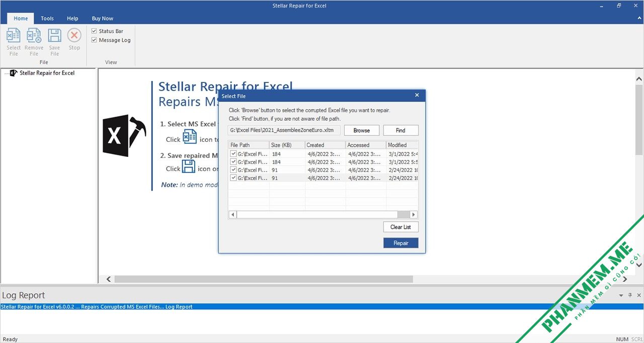Click dialog file list horizontal scrollbar track
The height and width of the screenshot is (343, 644).
(x=404, y=215)
